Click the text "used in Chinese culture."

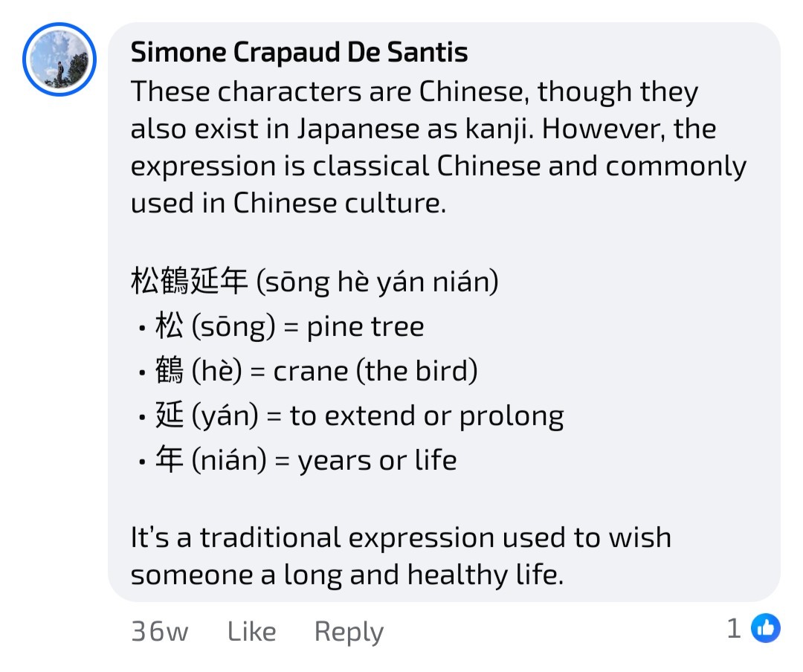pyautogui.click(x=288, y=203)
